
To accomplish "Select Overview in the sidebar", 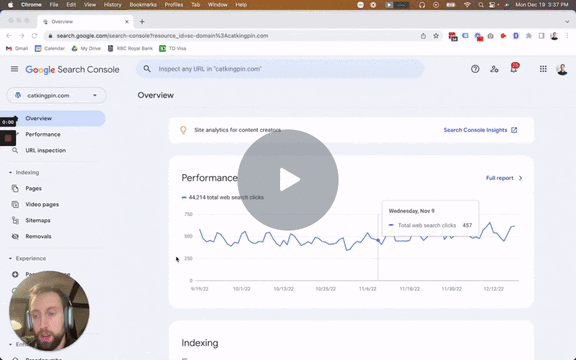I will point(53,118).
